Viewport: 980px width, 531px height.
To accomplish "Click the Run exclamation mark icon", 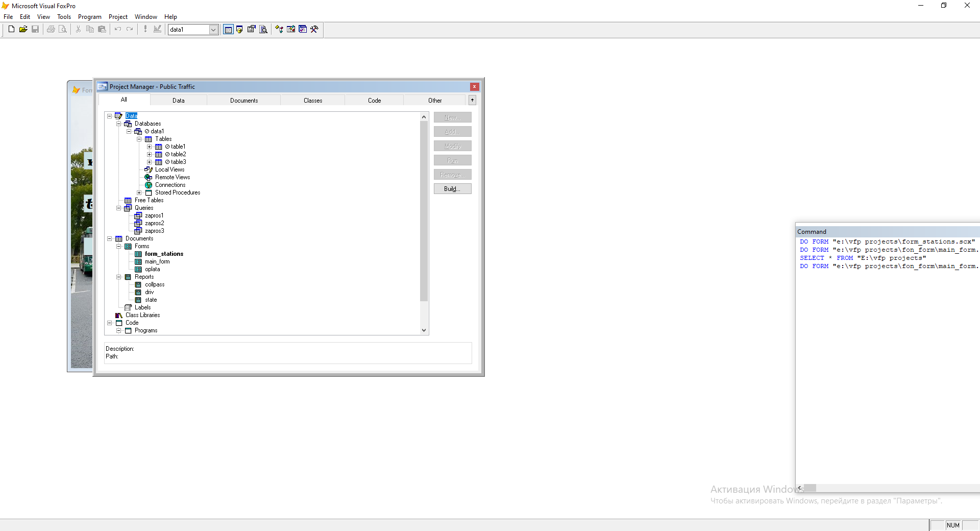I will (145, 29).
